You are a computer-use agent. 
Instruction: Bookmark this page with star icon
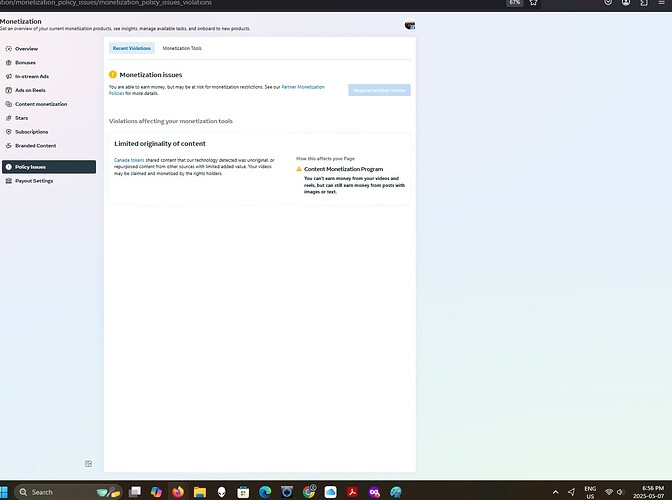tap(533, 3)
